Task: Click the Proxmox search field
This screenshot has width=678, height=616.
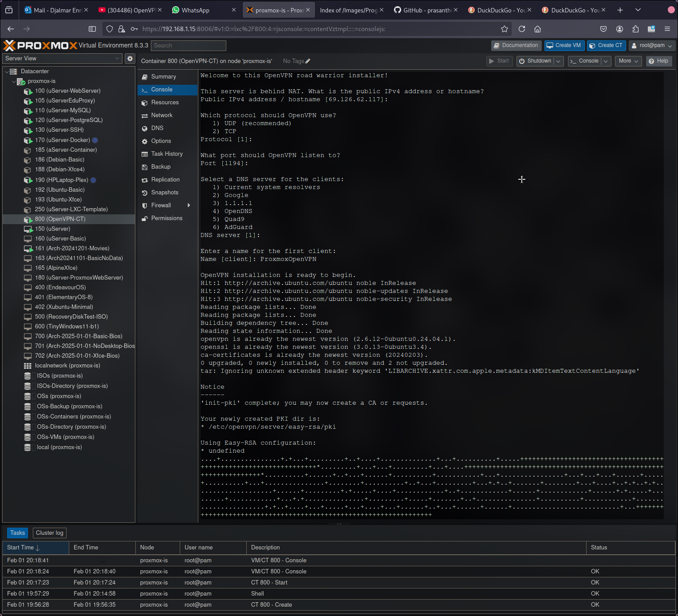Action: (x=189, y=46)
